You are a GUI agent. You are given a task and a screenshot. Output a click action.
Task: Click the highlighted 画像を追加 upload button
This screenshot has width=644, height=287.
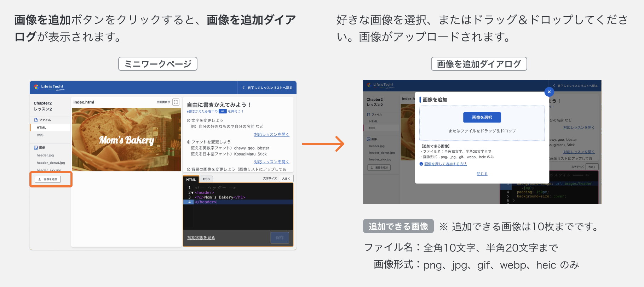click(48, 179)
